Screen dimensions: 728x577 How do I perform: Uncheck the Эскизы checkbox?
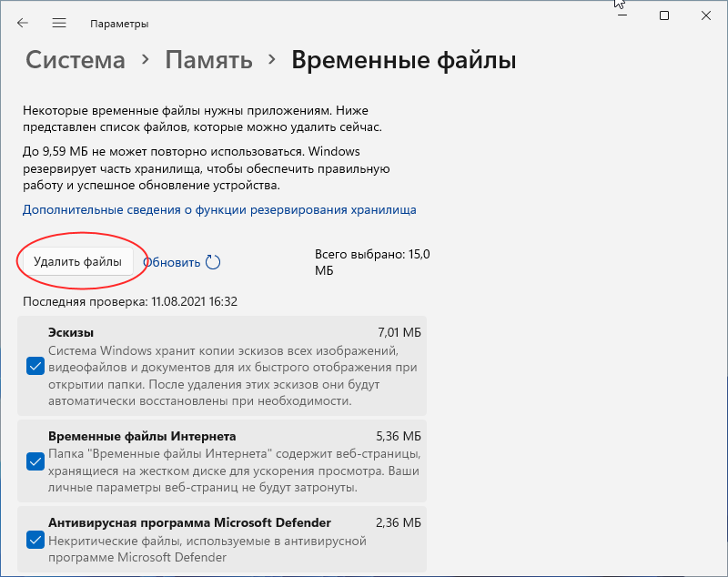(35, 367)
